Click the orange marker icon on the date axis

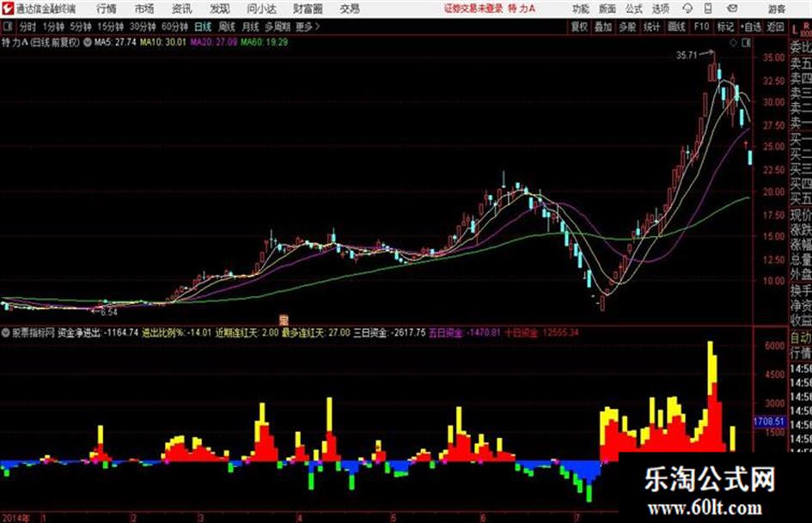tap(284, 319)
